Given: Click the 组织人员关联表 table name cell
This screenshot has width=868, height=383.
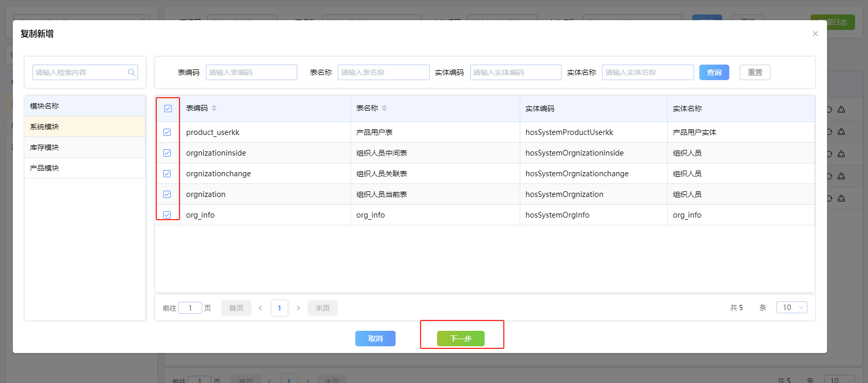Looking at the screenshot, I should coord(435,174).
